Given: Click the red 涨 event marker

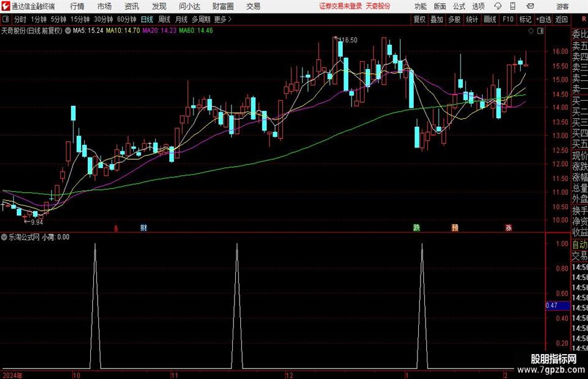Looking at the screenshot, I should 508,227.
